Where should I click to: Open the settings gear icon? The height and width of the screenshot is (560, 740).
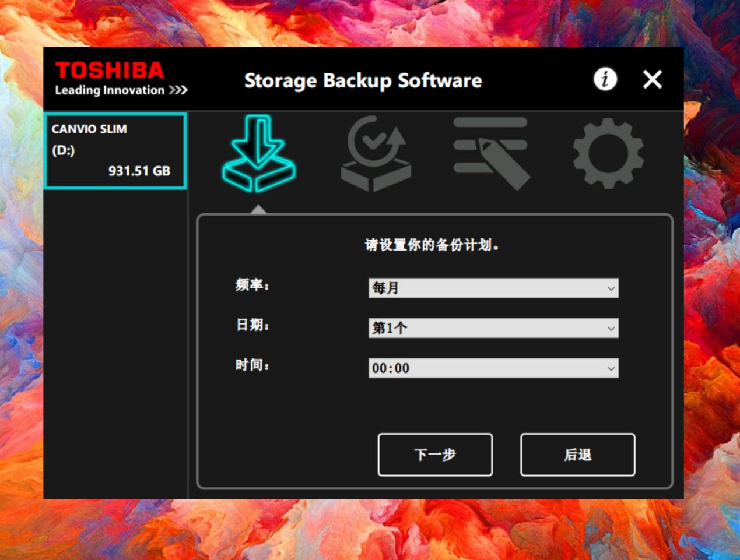click(608, 153)
